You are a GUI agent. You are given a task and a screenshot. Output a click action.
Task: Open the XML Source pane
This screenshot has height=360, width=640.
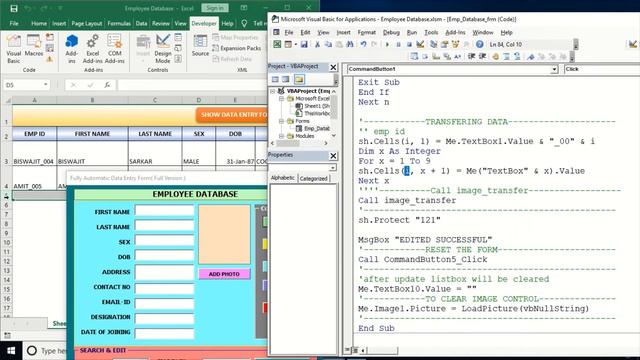(200, 45)
